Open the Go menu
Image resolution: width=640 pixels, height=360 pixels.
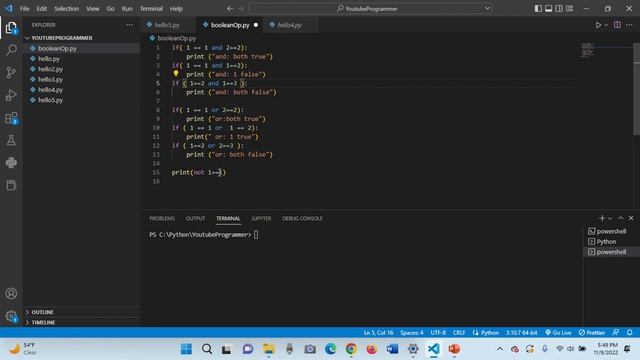point(111,9)
